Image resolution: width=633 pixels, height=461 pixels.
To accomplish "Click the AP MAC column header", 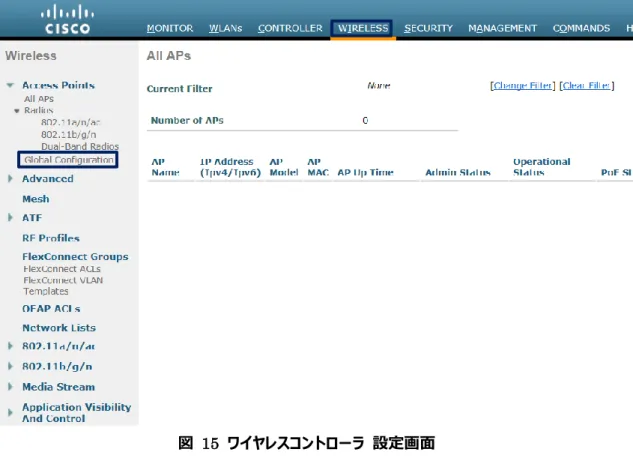I will pos(318,167).
